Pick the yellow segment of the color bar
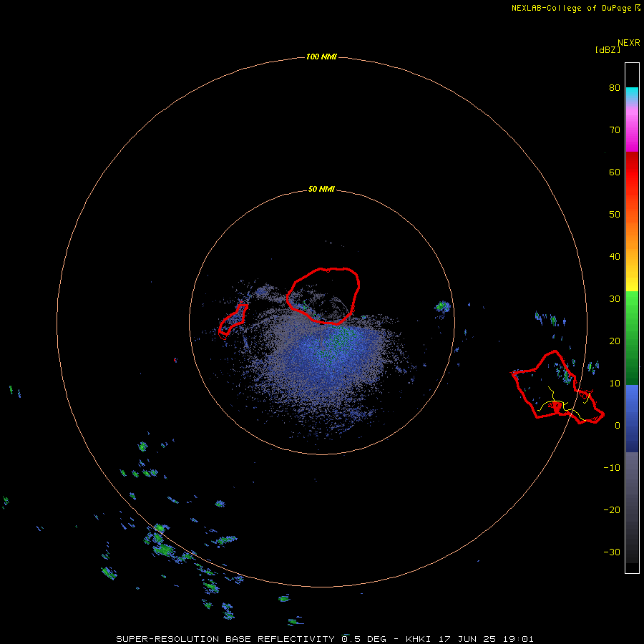Image resolution: width=644 pixels, height=644 pixels. coord(632,281)
